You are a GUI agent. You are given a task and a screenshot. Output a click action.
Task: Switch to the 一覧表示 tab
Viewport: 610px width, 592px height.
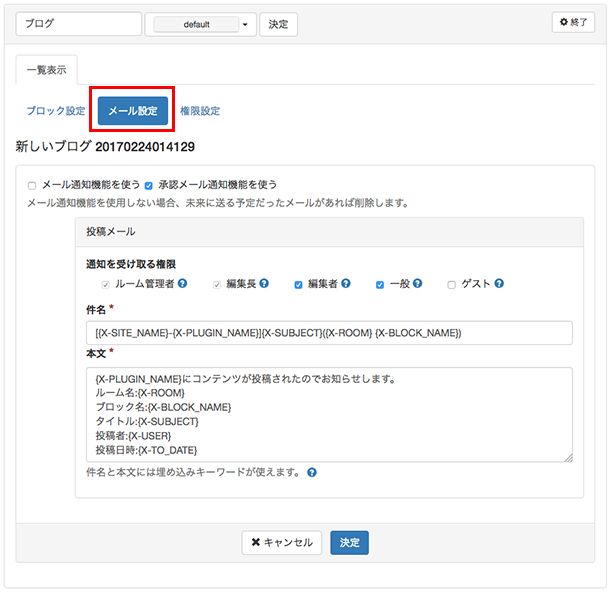[46, 71]
